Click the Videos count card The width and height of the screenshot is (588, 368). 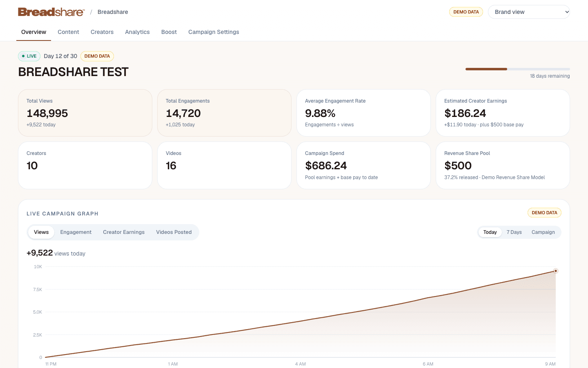click(x=224, y=165)
